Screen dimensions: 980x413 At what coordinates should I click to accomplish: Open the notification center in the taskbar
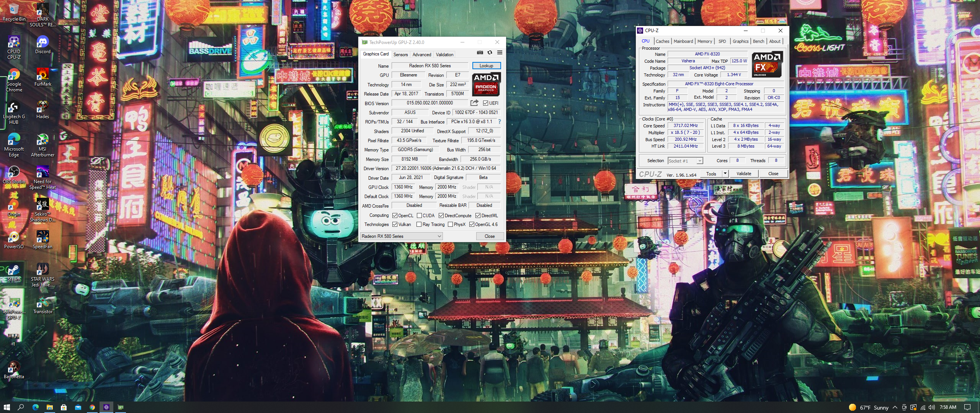click(967, 407)
